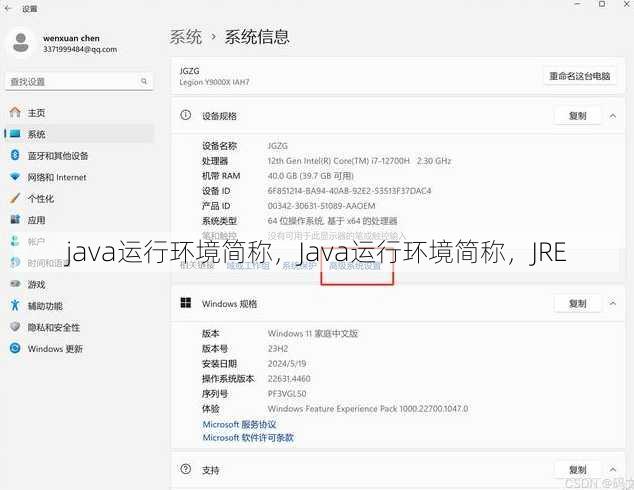
Task: Click the Windows Update circular arrows icon
Action: (x=15, y=348)
